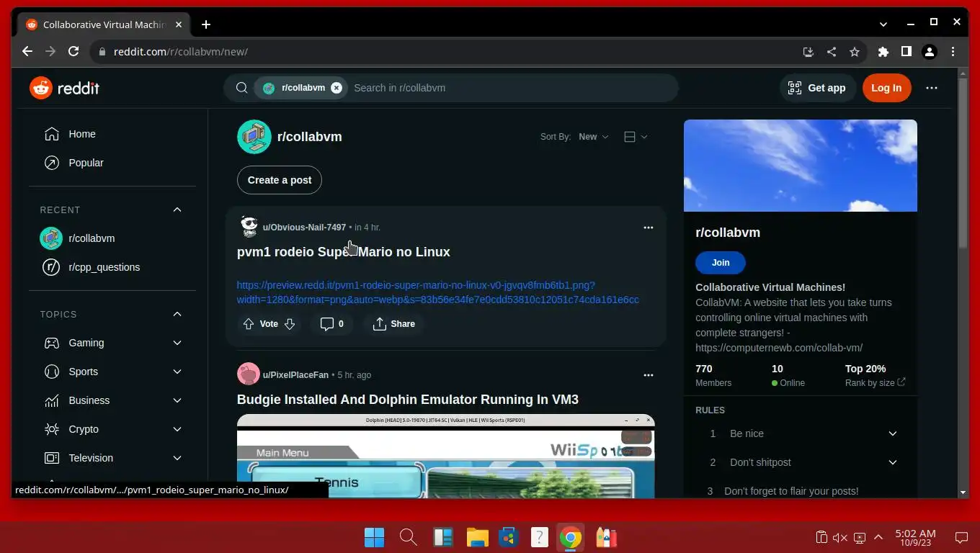Viewport: 980px width, 553px height.
Task: Click the search magnifier icon in Reddit search bar
Action: (x=241, y=88)
